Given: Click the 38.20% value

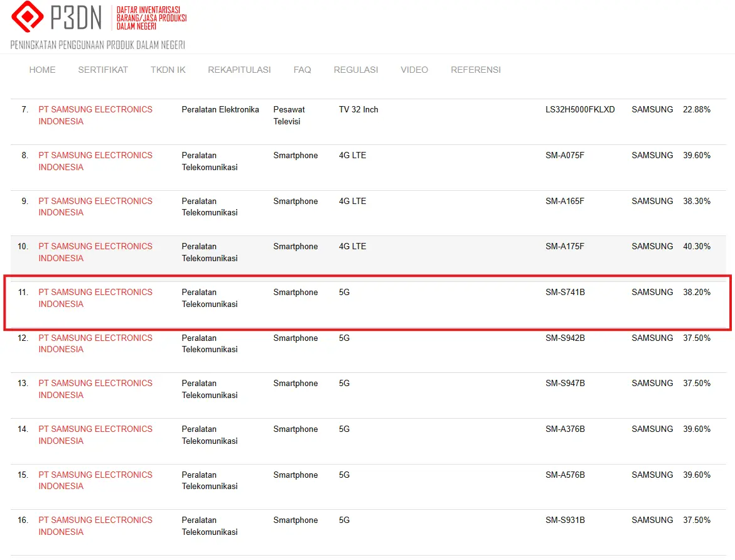Looking at the screenshot, I should (697, 292).
